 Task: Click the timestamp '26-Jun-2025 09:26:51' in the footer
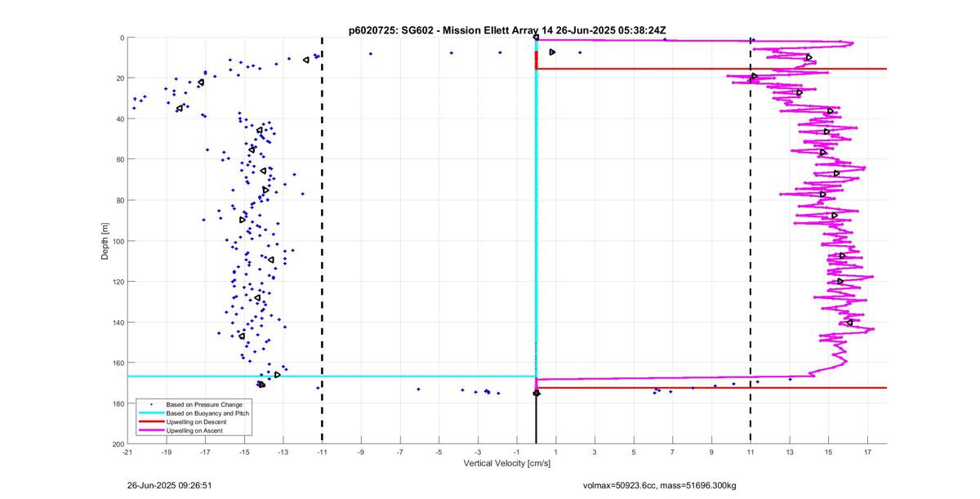tap(170, 485)
